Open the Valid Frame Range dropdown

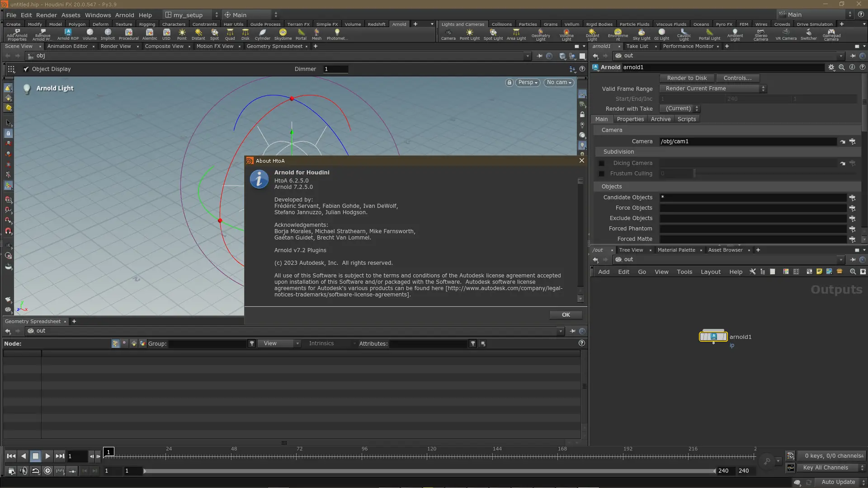(712, 89)
